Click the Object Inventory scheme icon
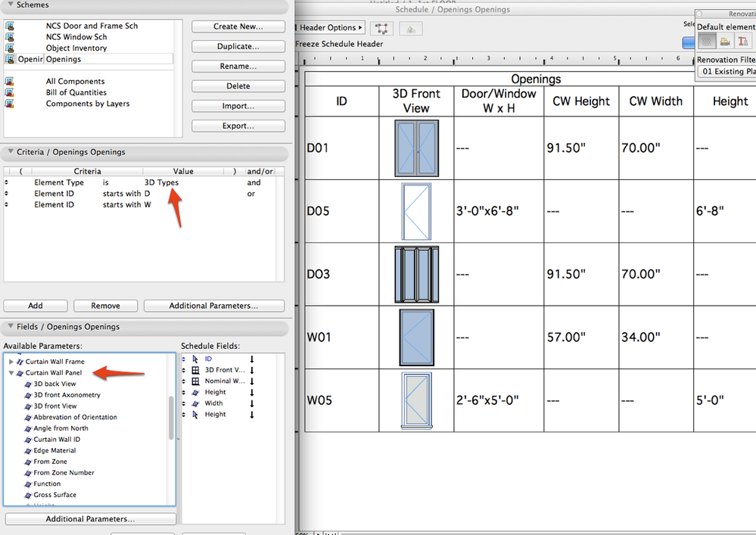 (9, 48)
